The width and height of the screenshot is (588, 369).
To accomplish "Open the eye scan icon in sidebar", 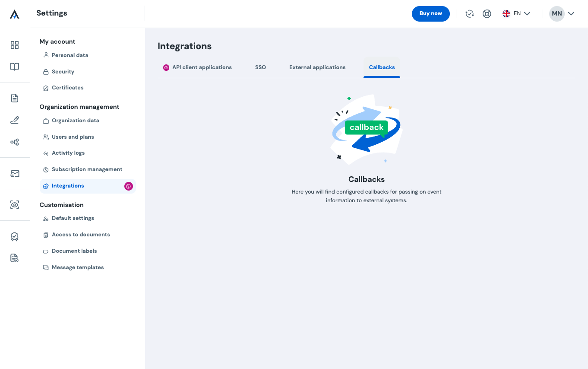I will 15,205.
